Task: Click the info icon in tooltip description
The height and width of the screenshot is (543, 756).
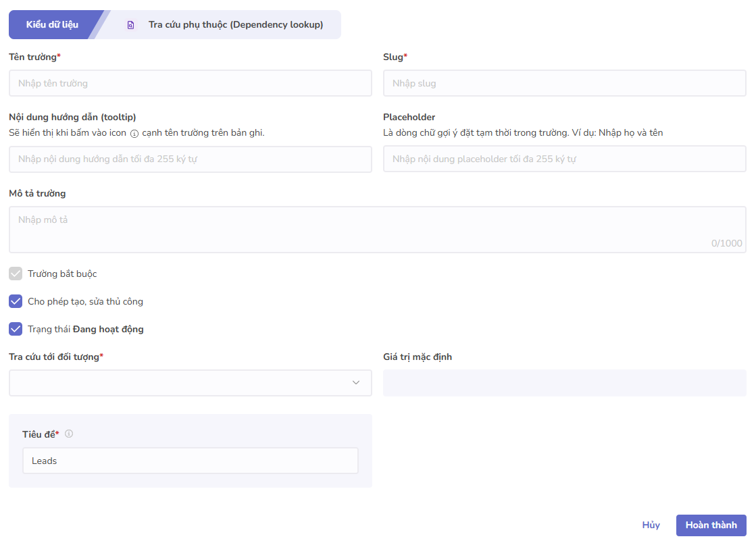Action: 134,134
